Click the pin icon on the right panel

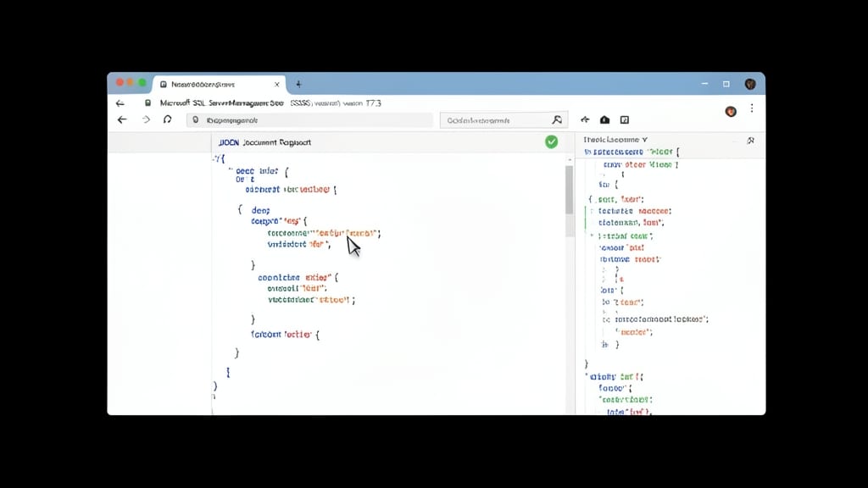pos(751,141)
